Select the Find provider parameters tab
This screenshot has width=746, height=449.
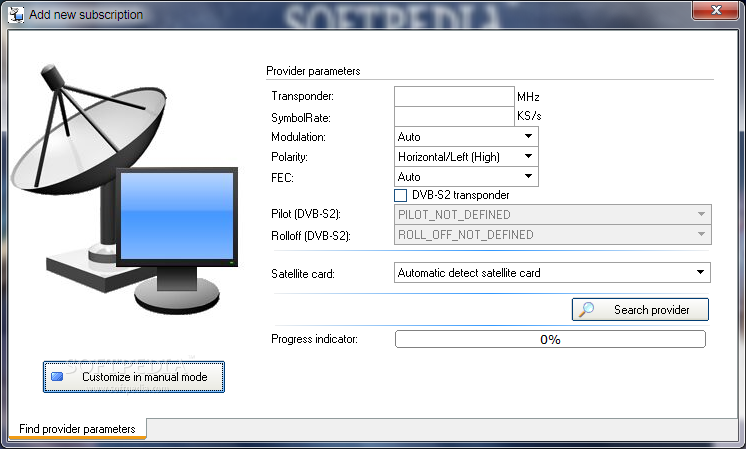tap(77, 429)
